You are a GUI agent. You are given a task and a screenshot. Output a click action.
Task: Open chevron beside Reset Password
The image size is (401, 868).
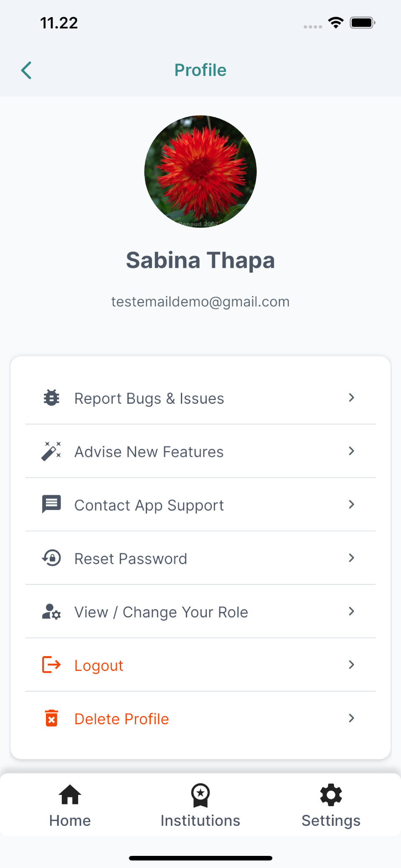(x=351, y=558)
